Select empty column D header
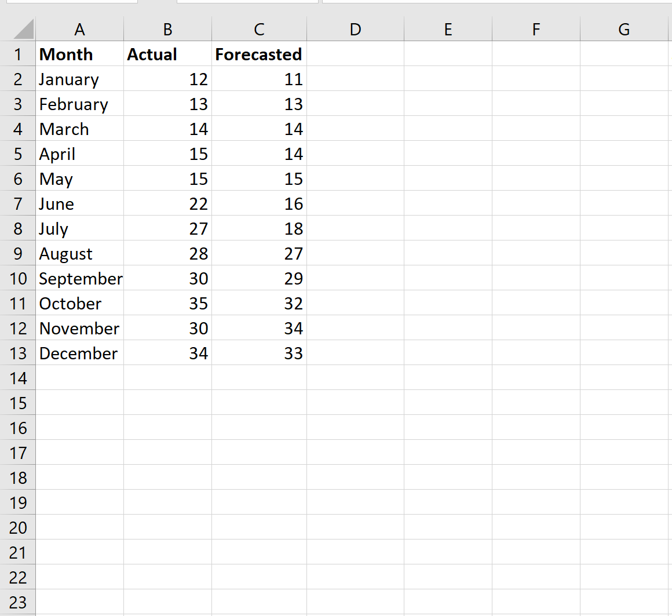 [355, 29]
